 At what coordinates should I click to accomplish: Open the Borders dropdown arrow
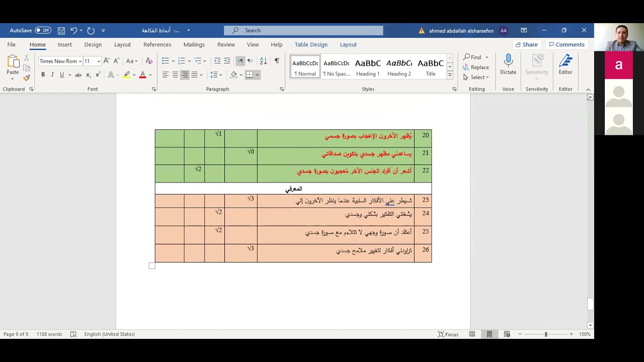click(257, 75)
